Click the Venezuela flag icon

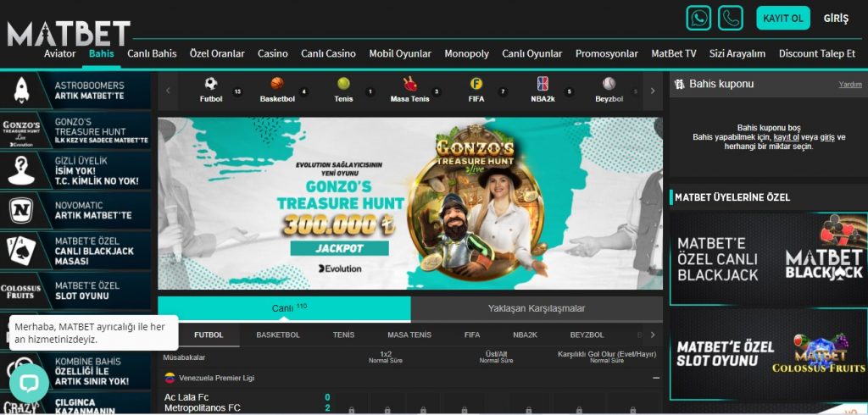tap(170, 378)
